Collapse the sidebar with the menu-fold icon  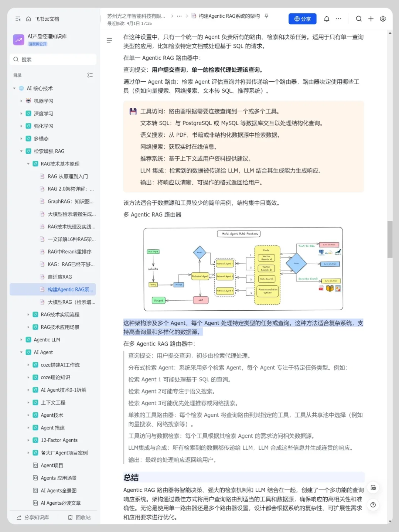tap(18, 19)
